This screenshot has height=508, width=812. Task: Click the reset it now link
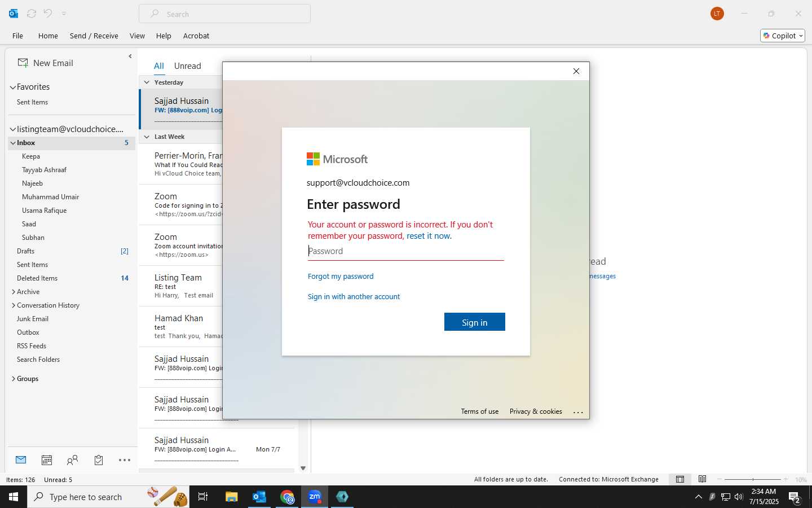click(429, 236)
